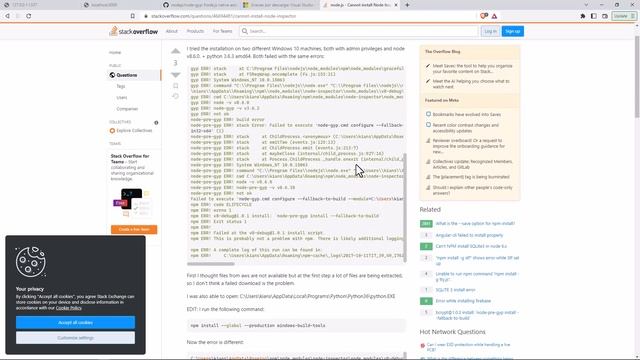Screen dimensions: 640x360
Task: Click the page vertical scrollbar thumb
Action: click(x=637, y=77)
